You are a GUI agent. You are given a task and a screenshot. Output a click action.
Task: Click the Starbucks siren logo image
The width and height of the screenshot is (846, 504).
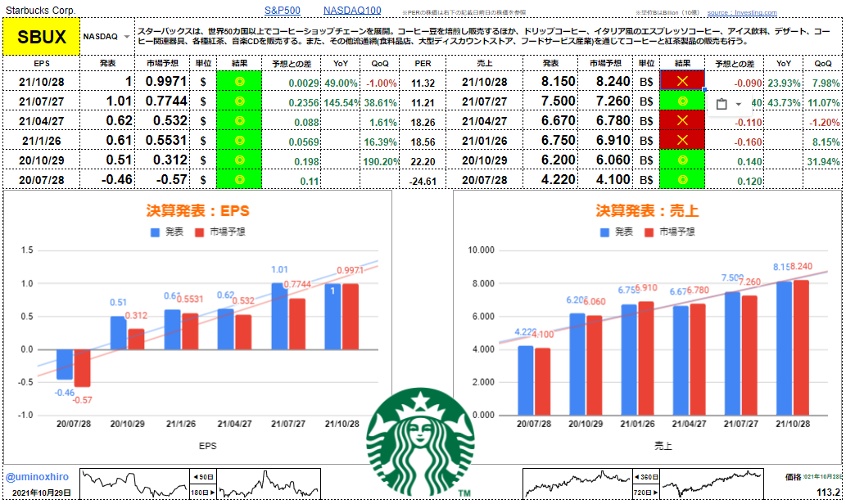point(420,442)
